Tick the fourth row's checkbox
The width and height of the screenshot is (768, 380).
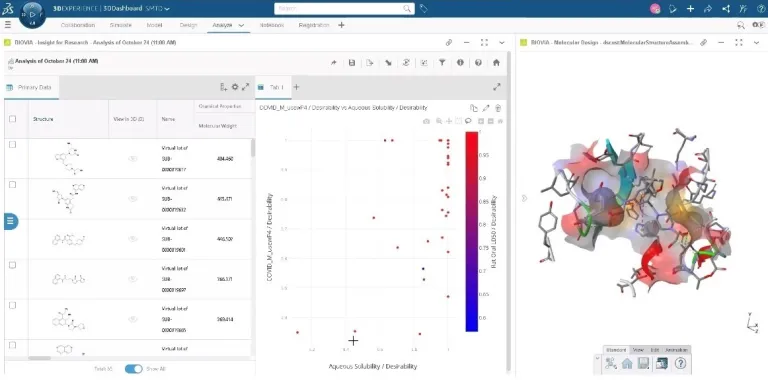(x=13, y=265)
